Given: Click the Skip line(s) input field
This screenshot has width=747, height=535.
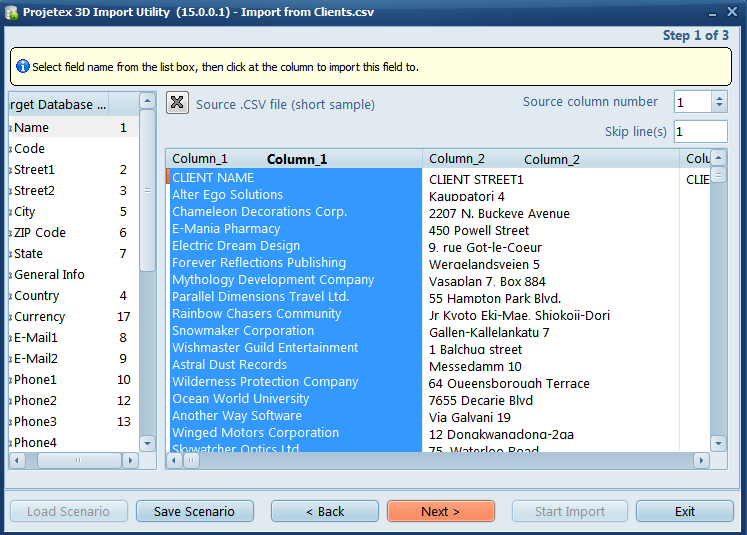Looking at the screenshot, I should point(701,131).
